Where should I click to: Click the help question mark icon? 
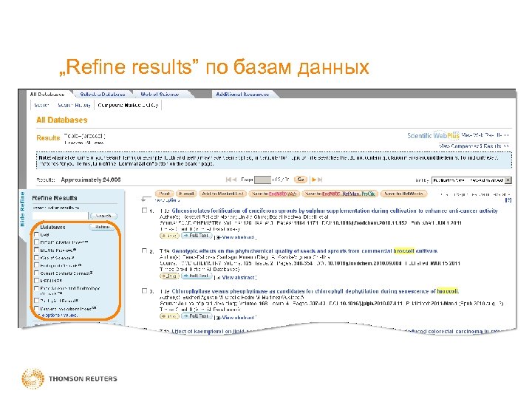pos(508,200)
